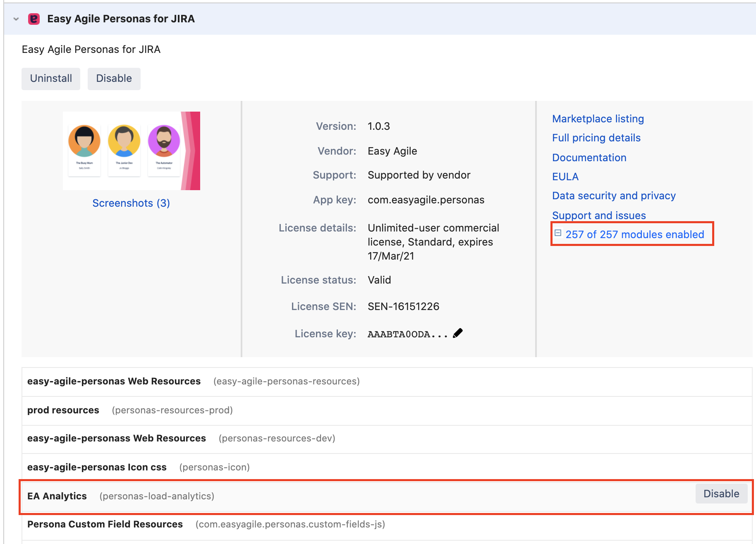Collapse the modules list minus icon
The image size is (756, 544).
click(557, 233)
